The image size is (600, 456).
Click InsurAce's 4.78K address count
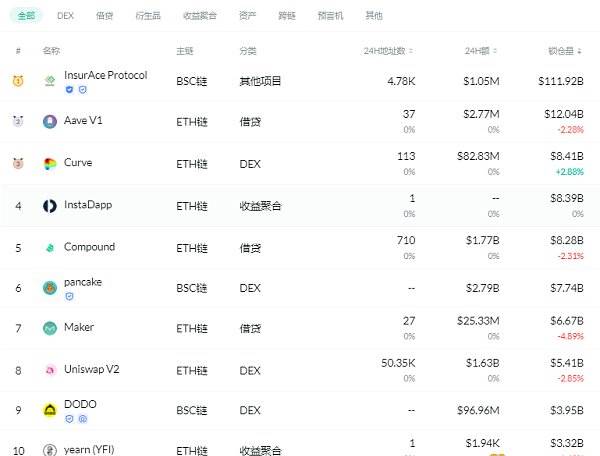401,81
